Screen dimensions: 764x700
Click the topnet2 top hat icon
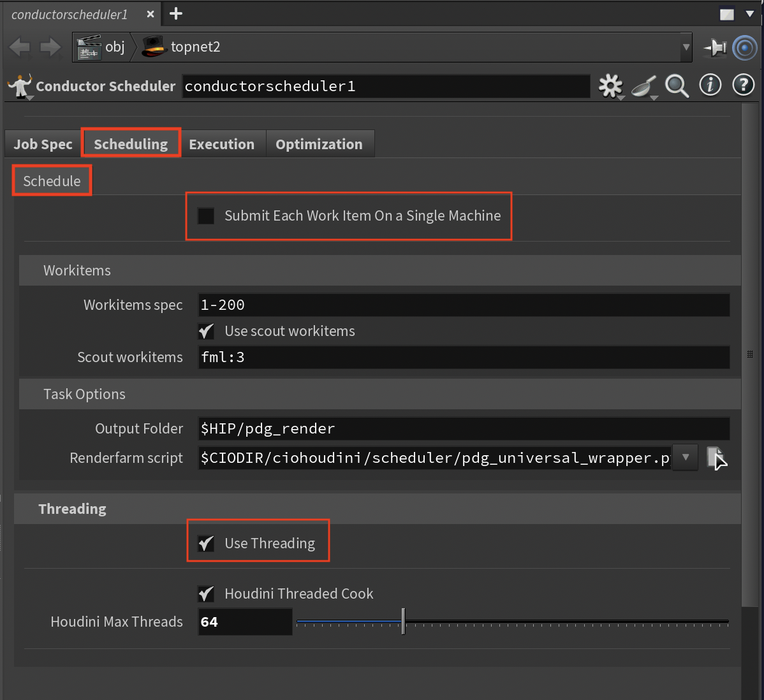pyautogui.click(x=154, y=47)
